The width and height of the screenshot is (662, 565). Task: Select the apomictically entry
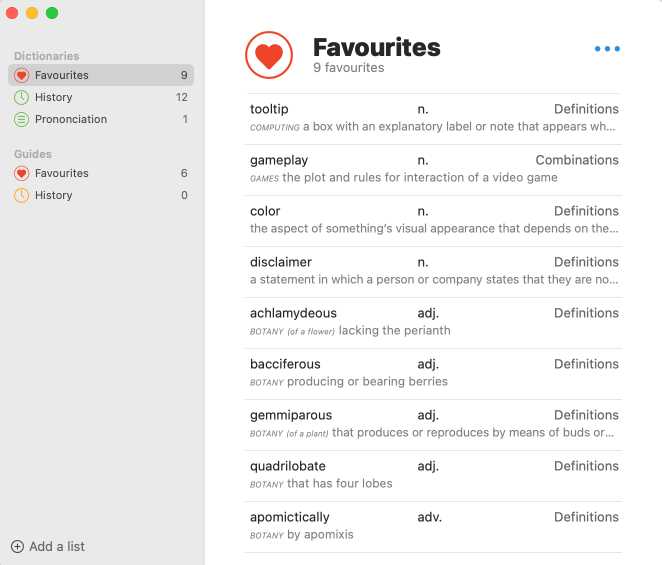click(x=433, y=526)
